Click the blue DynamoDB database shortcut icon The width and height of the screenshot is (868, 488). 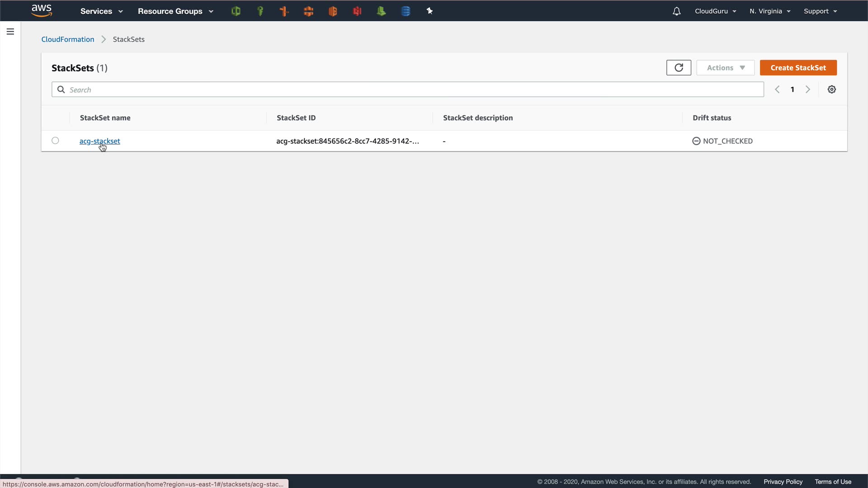tap(406, 11)
